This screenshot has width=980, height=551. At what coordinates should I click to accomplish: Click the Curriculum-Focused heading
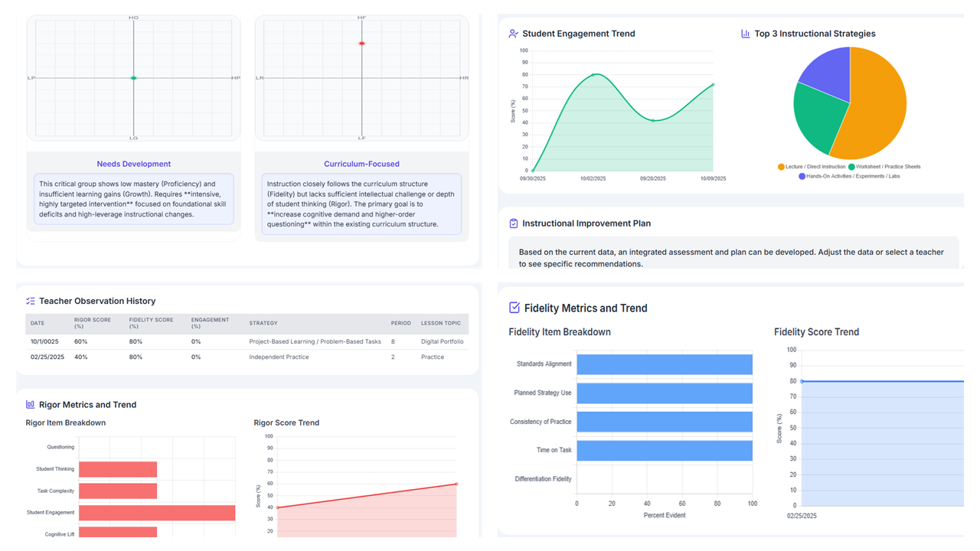tap(361, 164)
